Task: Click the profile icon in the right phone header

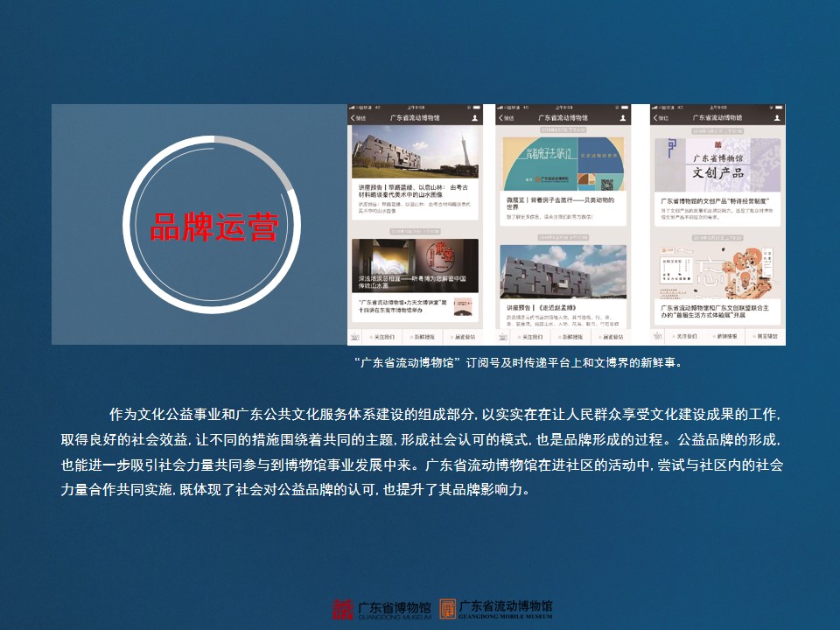Action: point(777,117)
